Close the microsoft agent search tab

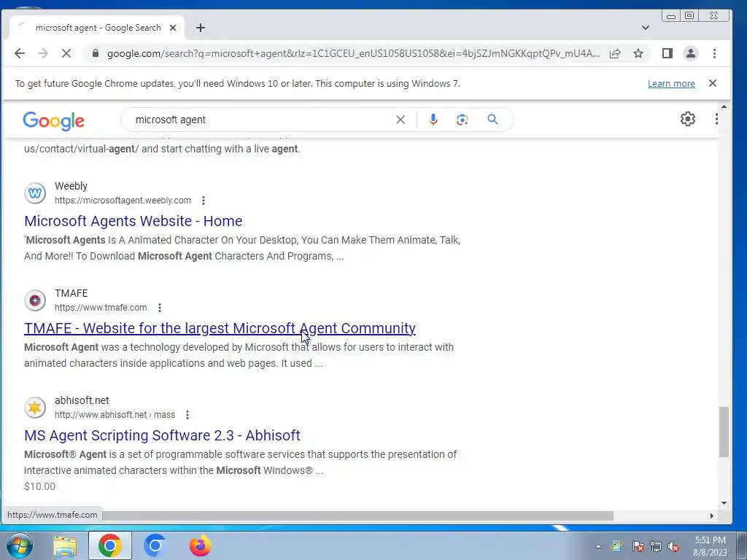173,28
